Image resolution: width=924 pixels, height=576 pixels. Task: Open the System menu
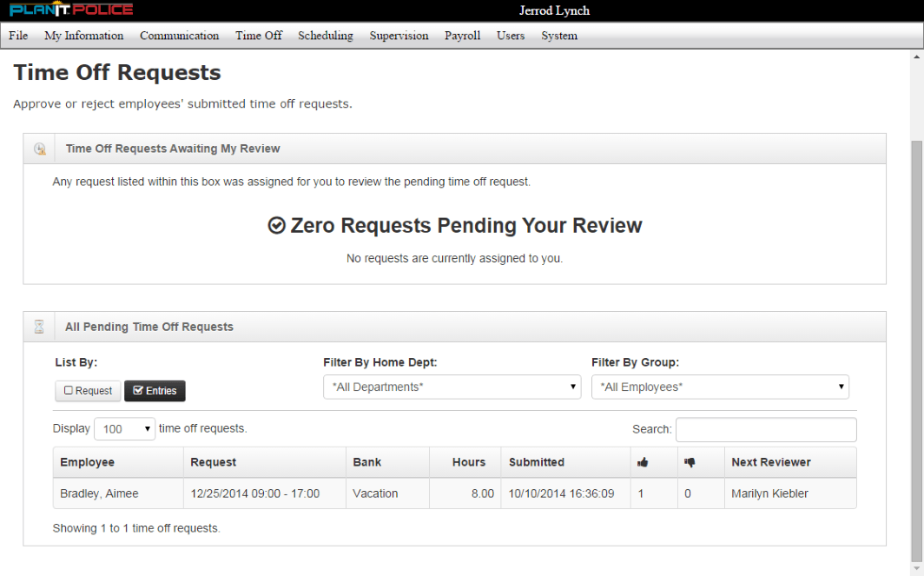click(x=559, y=36)
